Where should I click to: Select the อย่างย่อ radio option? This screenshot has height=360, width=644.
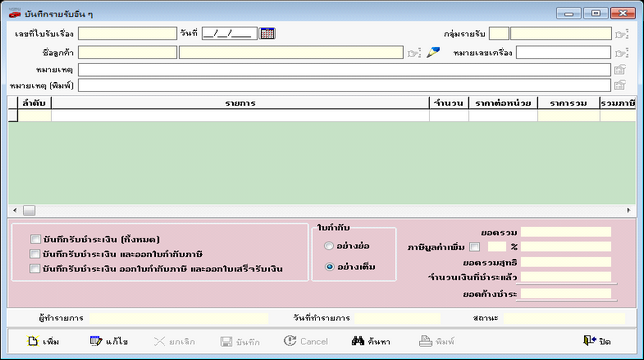click(329, 246)
